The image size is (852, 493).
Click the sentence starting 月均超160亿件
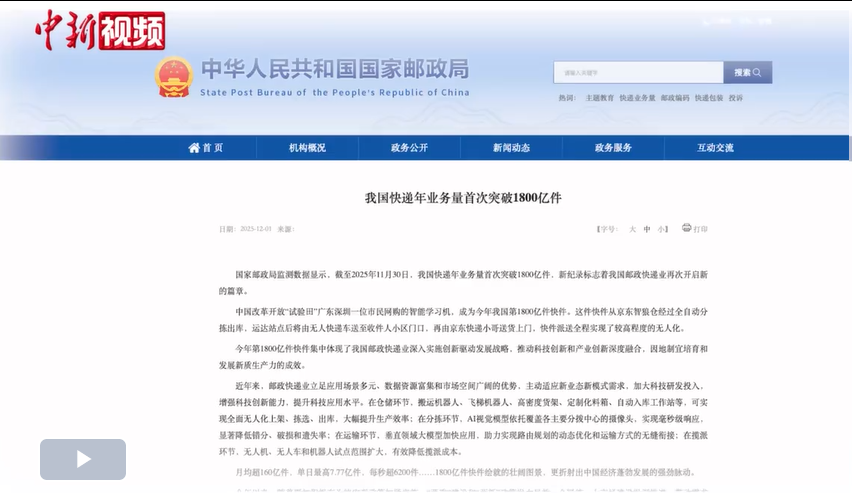tap(465, 472)
